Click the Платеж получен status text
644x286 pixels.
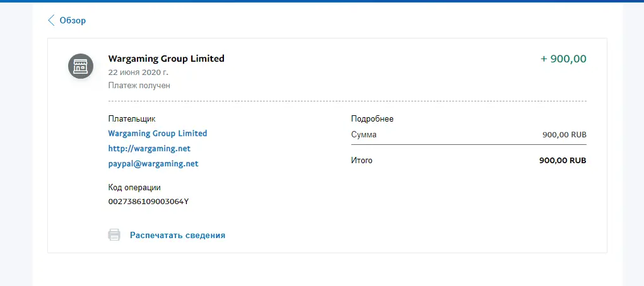(139, 85)
